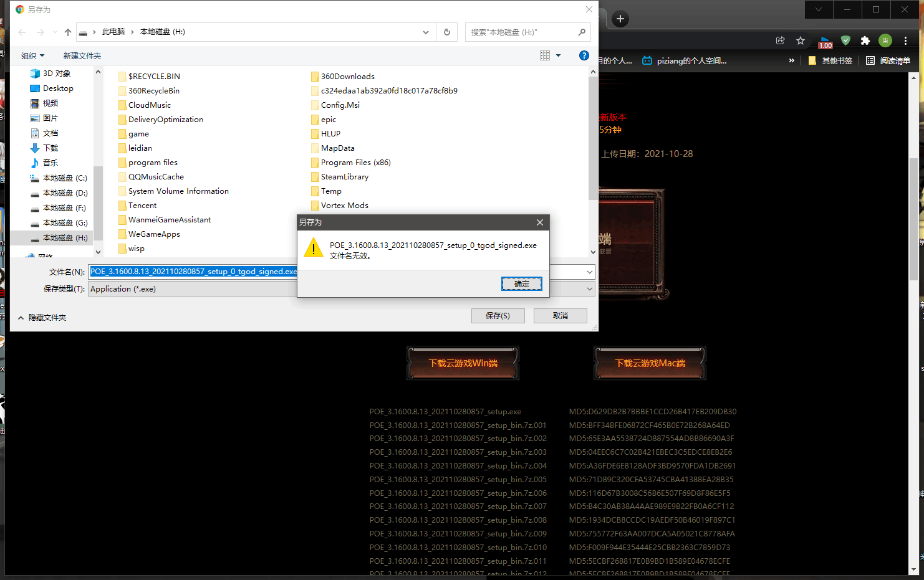Click the search magnifier icon
The height and width of the screenshot is (580, 924).
click(x=582, y=32)
